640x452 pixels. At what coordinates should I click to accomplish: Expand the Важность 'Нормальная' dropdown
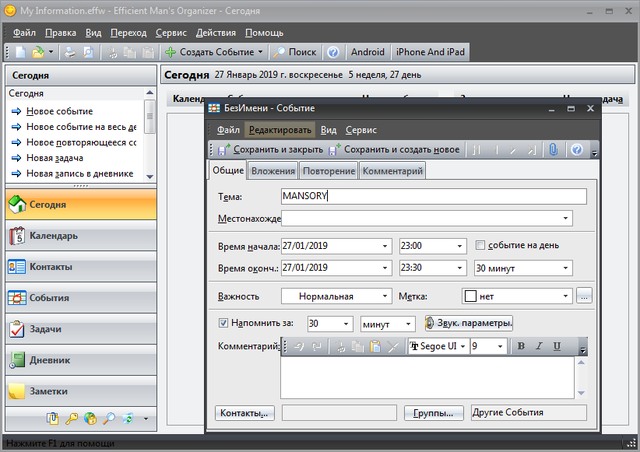386,296
